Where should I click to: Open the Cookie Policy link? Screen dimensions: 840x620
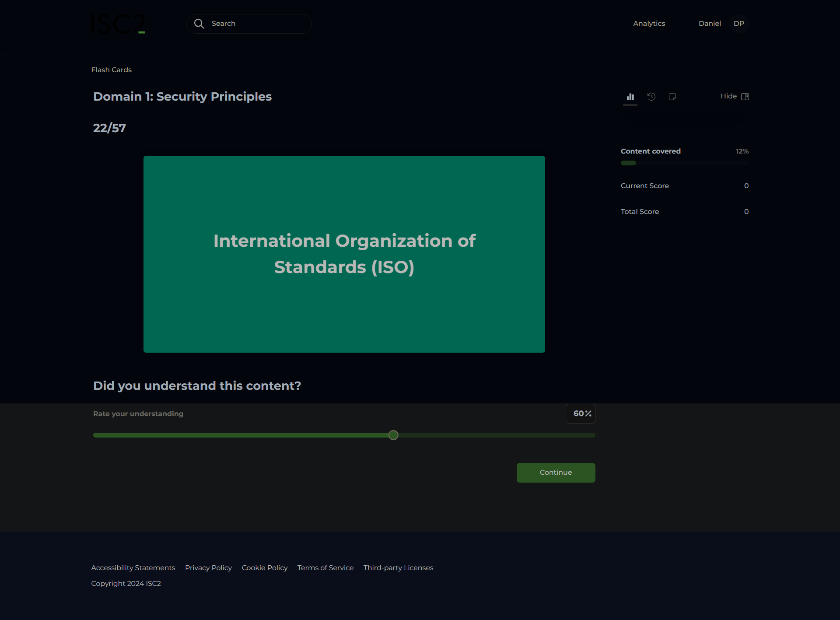click(265, 568)
